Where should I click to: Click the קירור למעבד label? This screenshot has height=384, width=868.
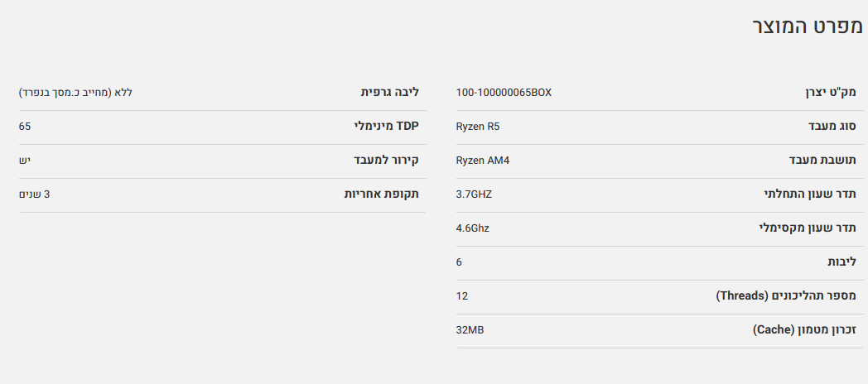[387, 160]
